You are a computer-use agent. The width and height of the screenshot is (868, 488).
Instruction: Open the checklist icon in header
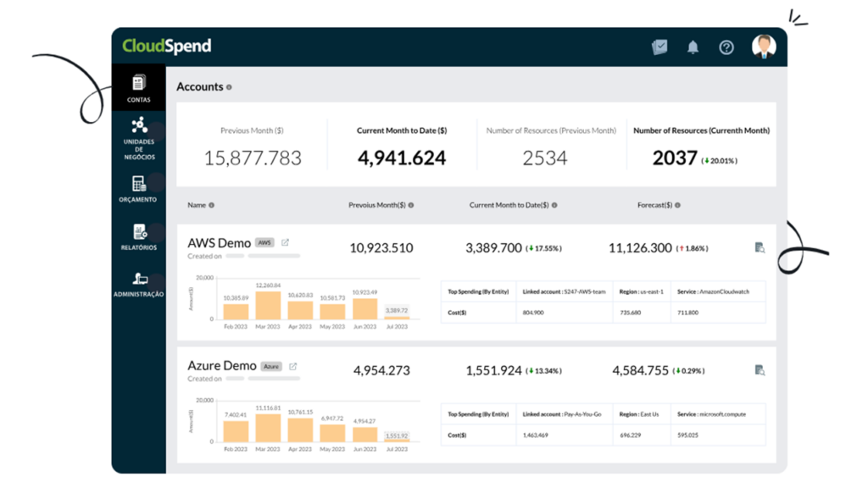tap(659, 47)
